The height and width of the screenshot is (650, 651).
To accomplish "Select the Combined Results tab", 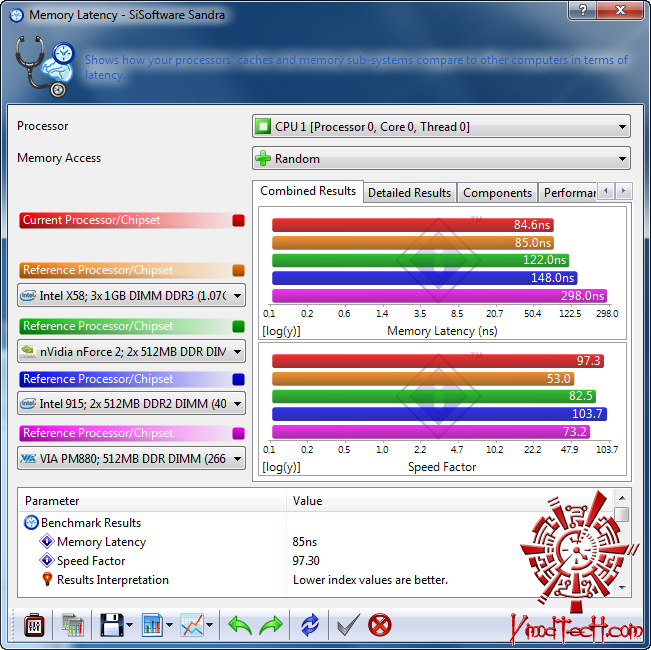I will coord(308,191).
